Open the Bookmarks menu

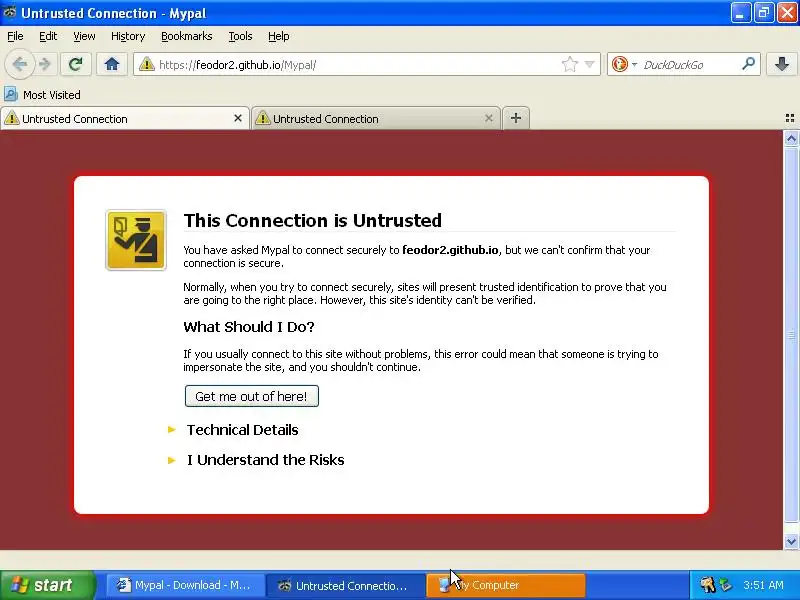point(187,36)
